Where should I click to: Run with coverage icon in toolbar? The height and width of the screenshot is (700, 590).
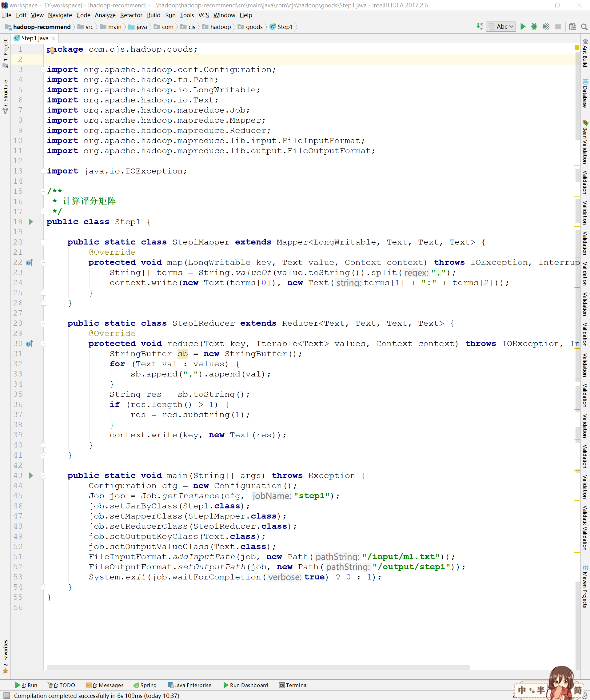tap(546, 27)
